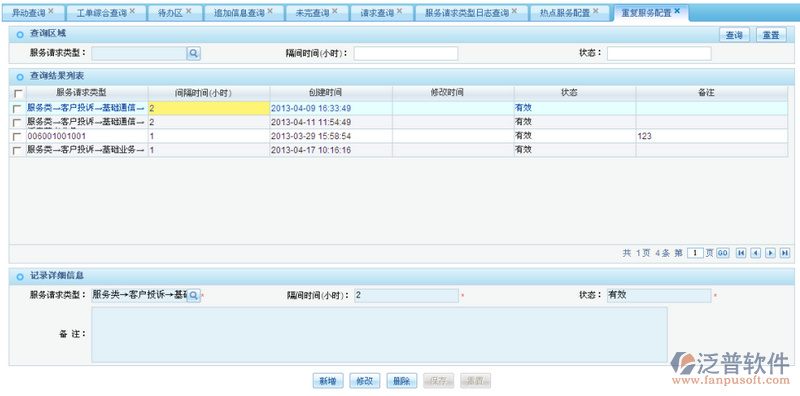Check the row created 2013-04-17 10:16:16
The width and height of the screenshot is (800, 396).
[x=18, y=151]
